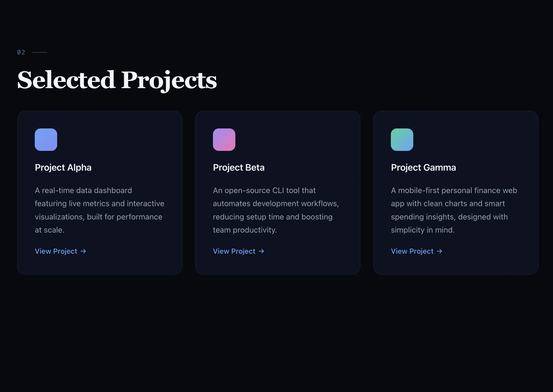Viewport: 553px width, 392px height.
Task: Click the pink gradient icon for Project Beta
Action: point(224,139)
